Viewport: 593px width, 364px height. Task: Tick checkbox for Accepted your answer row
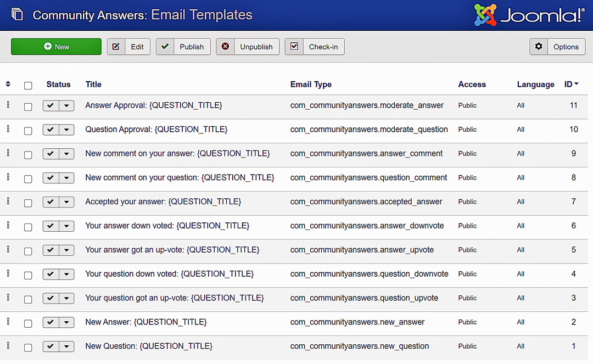28,203
